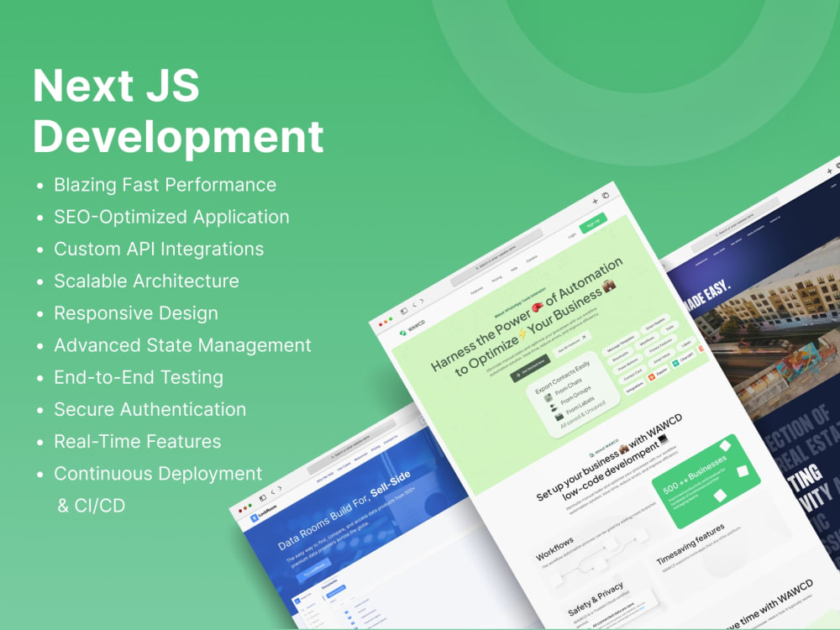Image resolution: width=840 pixels, height=630 pixels.
Task: Click the sidebar toggle icon in LockRoom browser
Action: (262, 497)
